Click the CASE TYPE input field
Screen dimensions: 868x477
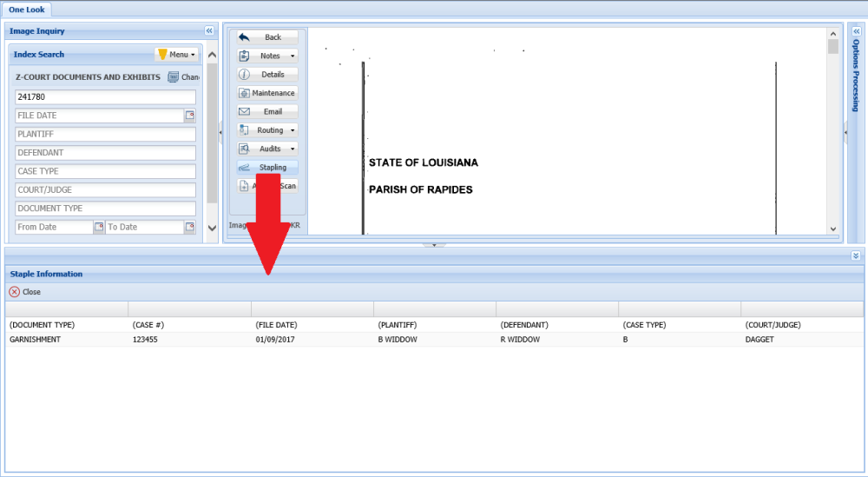pyautogui.click(x=105, y=171)
